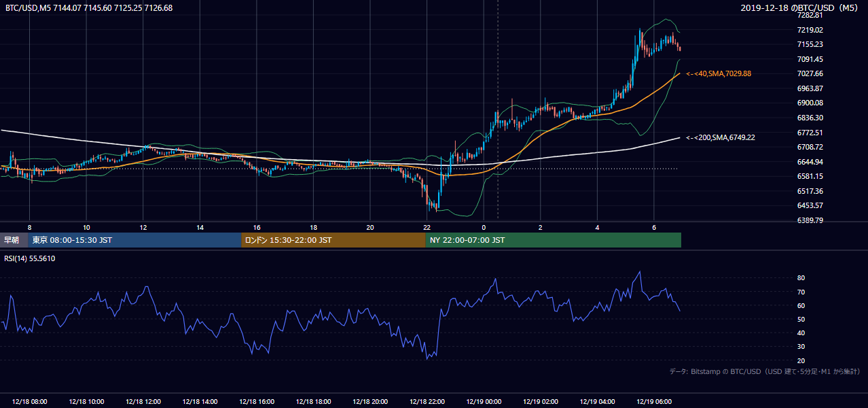Click the date label 12/18 10:00

coord(86,402)
